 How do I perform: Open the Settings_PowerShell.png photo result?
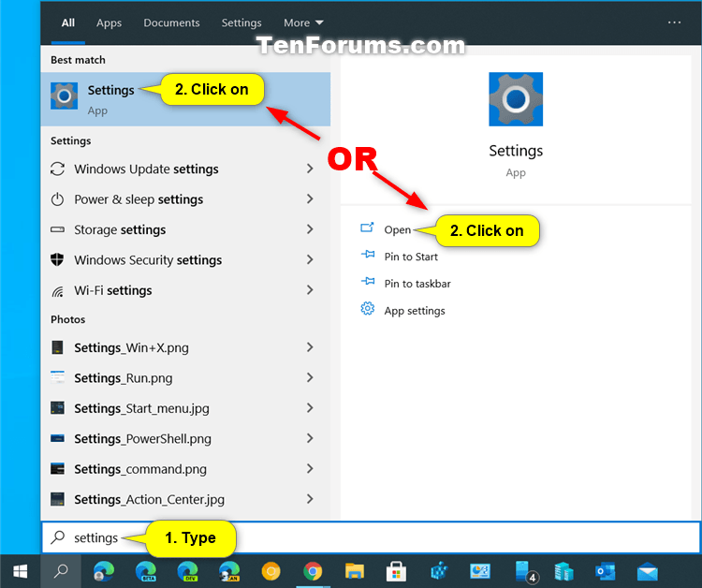coord(185,439)
